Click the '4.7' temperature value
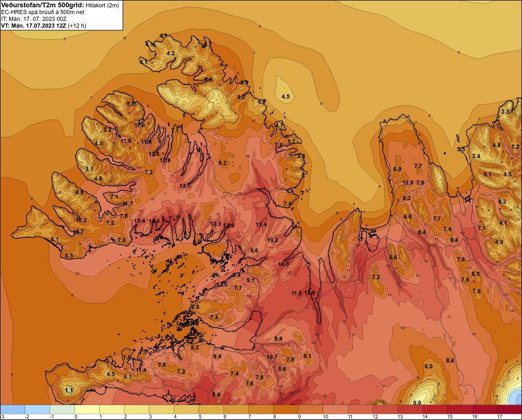This screenshot has height=420, width=522. click(x=279, y=125)
